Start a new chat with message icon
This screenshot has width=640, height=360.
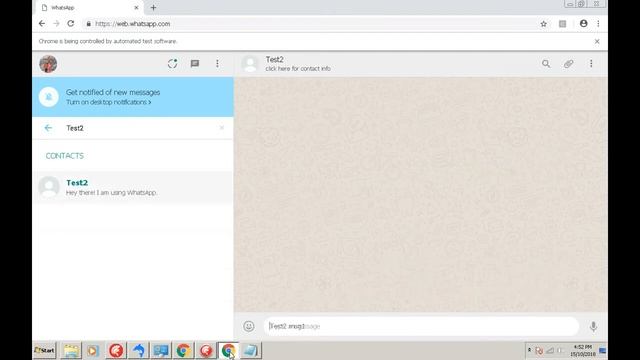(x=195, y=64)
